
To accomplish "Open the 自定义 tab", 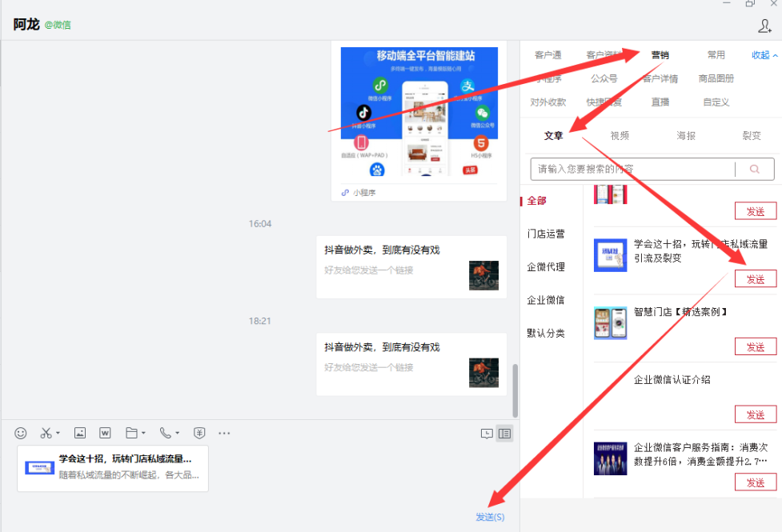I will 716,102.
